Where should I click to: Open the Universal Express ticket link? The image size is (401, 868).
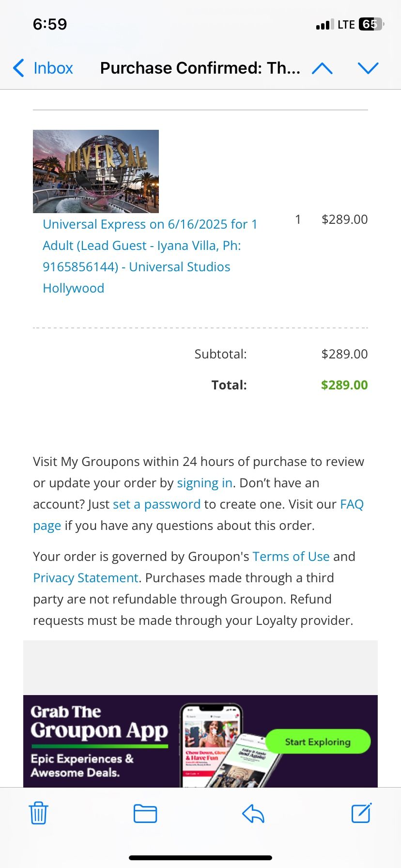(x=150, y=256)
